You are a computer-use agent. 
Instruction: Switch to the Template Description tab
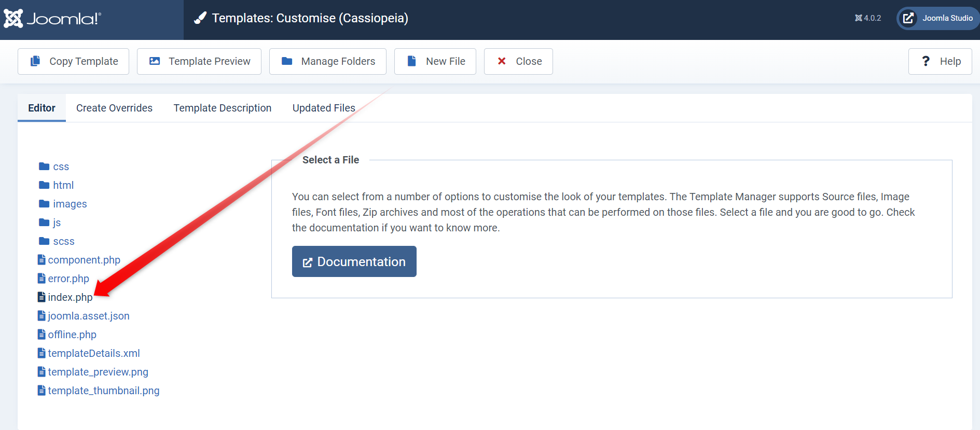[223, 108]
